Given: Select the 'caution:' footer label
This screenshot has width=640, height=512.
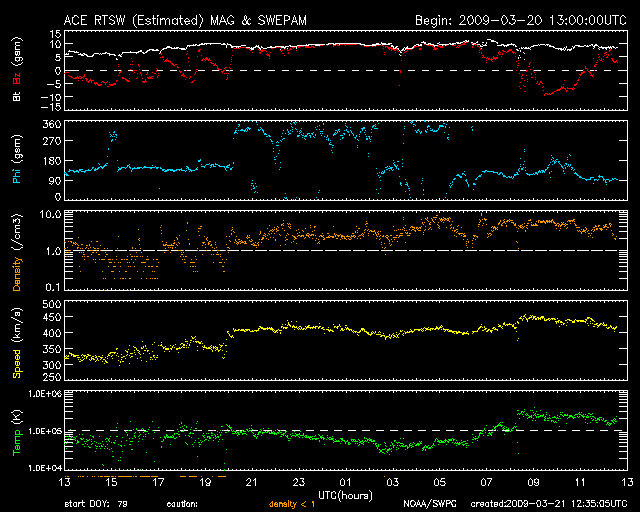Looking at the screenshot, I should pos(182,504).
